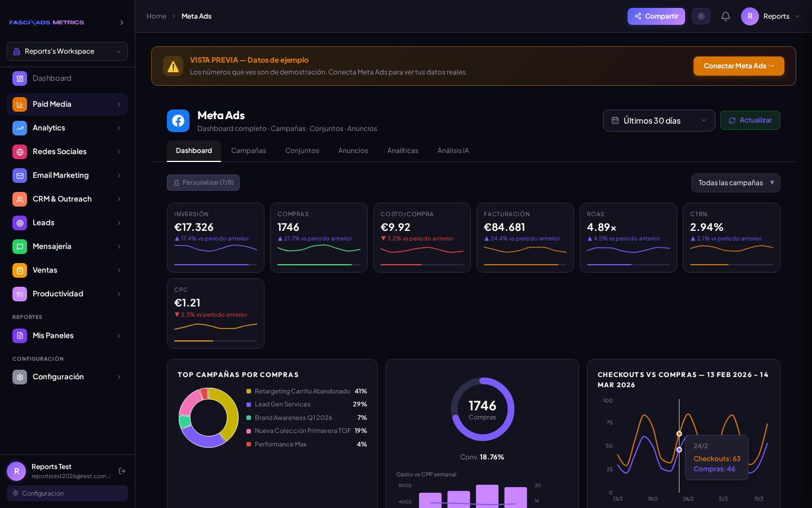Click the reportstest2026@test.com email text
Screen dimensions: 812x508
point(70,476)
